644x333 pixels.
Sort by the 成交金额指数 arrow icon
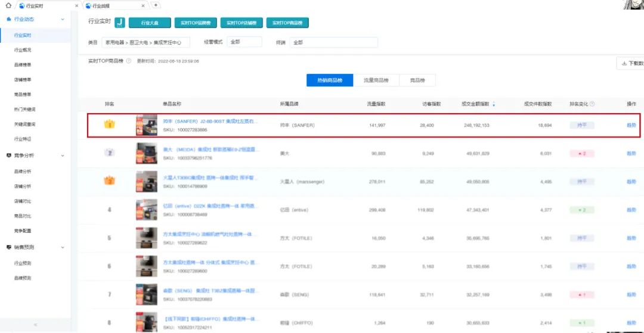click(493, 104)
